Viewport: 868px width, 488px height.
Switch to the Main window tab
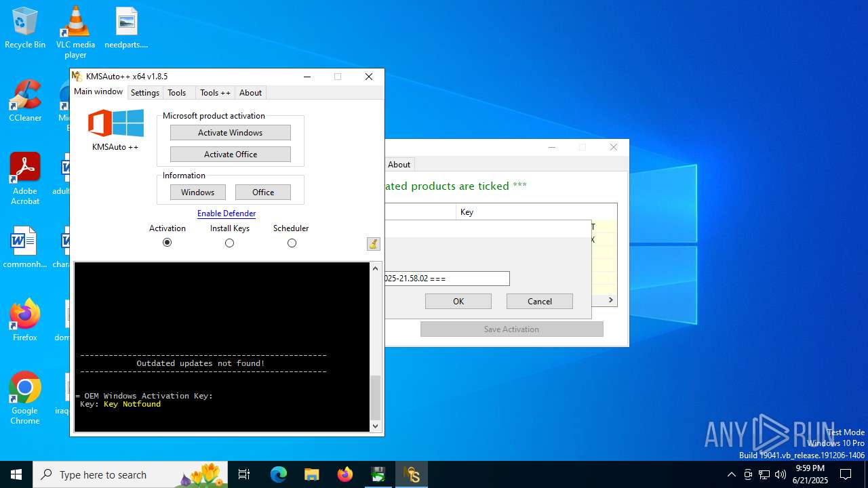pyautogui.click(x=98, y=91)
